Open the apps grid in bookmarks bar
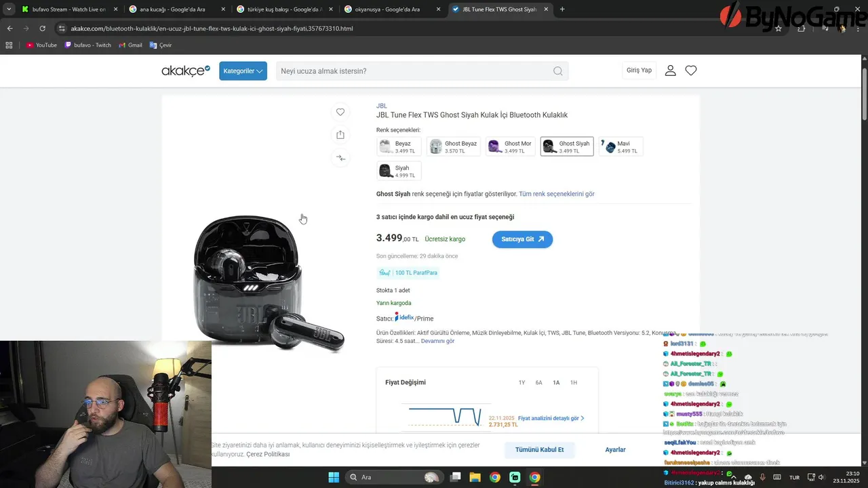 [9, 45]
